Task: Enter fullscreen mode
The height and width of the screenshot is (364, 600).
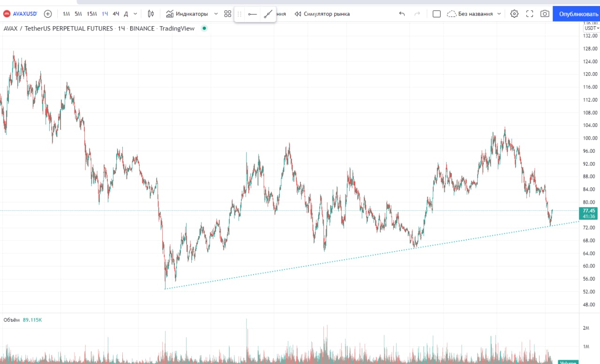Action: click(x=530, y=14)
